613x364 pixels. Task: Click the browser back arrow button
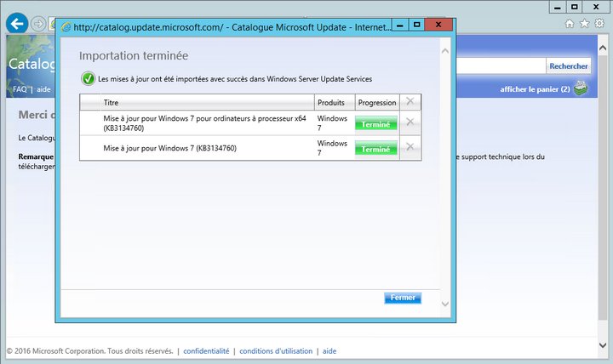coord(17,24)
